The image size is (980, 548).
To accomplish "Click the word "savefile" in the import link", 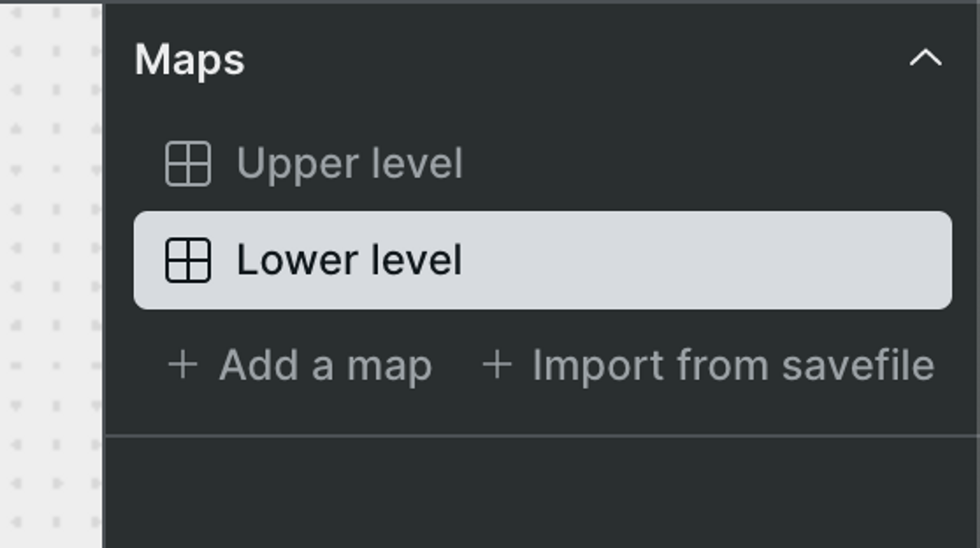I will pos(857,366).
